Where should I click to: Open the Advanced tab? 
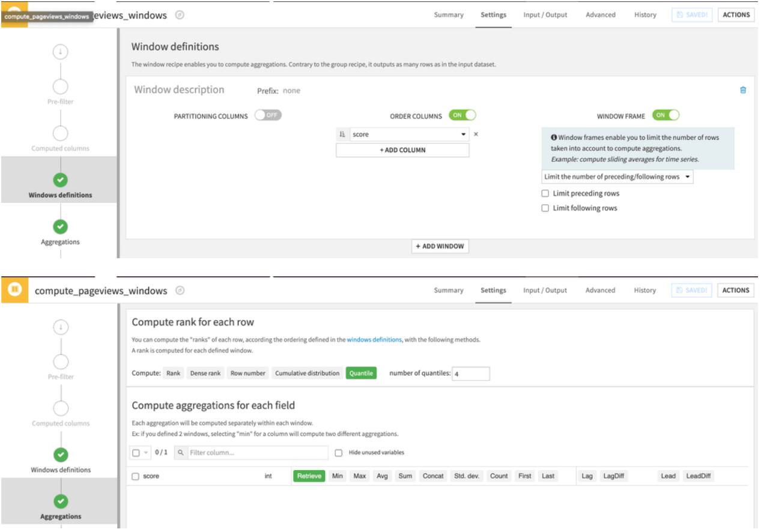[600, 15]
